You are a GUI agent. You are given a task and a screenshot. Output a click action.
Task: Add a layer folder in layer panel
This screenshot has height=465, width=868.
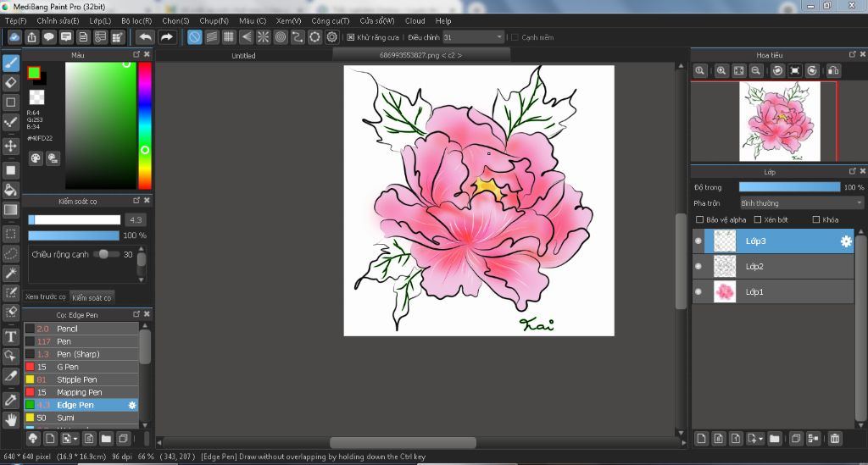[x=775, y=439]
